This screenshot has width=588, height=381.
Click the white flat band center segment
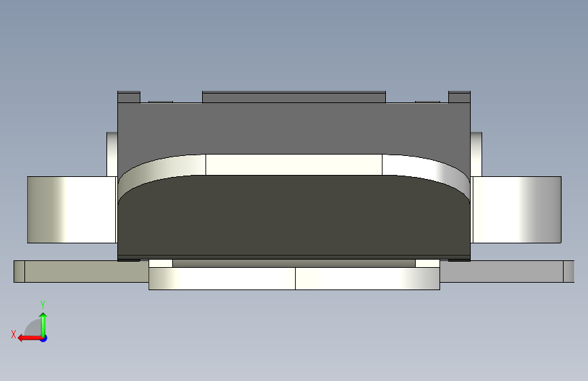294,165
